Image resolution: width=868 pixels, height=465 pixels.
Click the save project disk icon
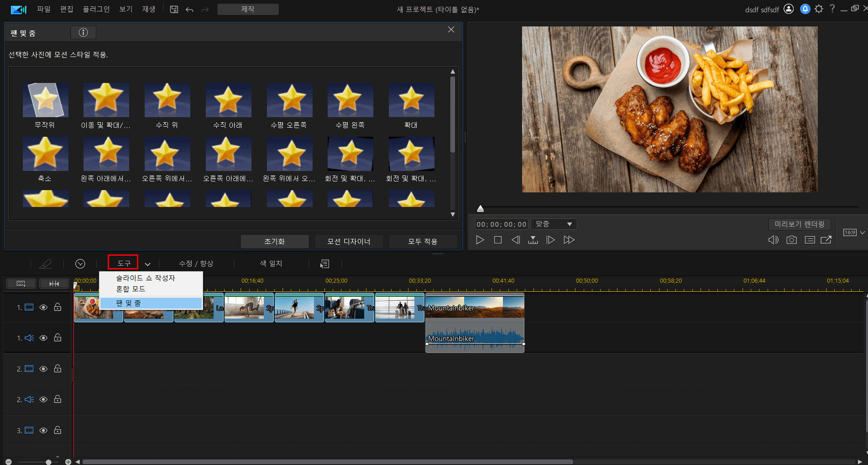[x=174, y=9]
